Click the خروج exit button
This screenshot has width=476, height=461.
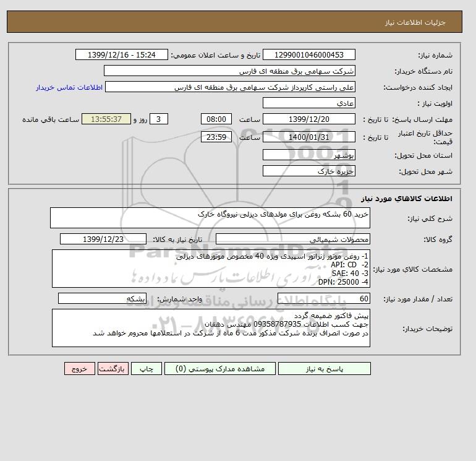point(80,368)
